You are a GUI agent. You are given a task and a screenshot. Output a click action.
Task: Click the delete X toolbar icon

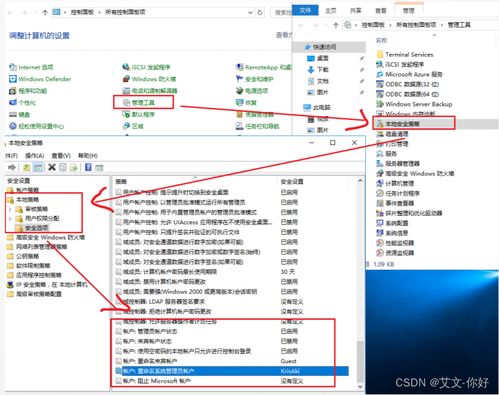(x=52, y=167)
